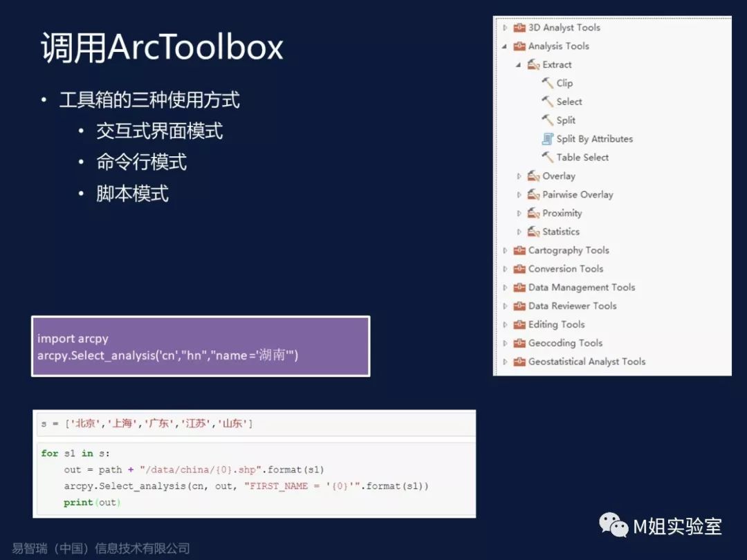Click the Table Select hammer icon

click(x=547, y=158)
